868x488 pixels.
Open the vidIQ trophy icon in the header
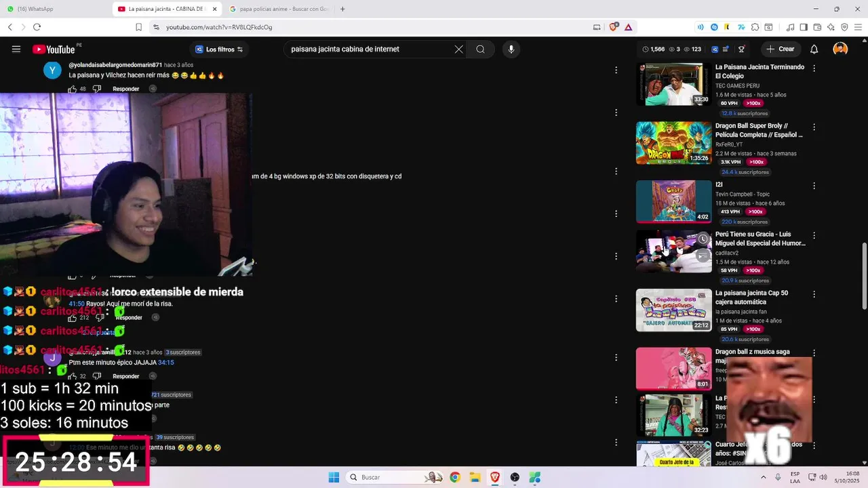pos(742,49)
